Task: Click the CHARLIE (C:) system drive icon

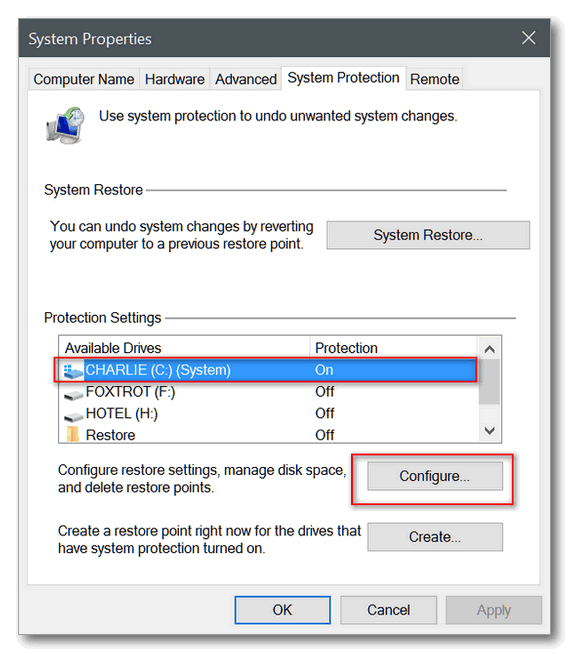Action: (x=73, y=371)
